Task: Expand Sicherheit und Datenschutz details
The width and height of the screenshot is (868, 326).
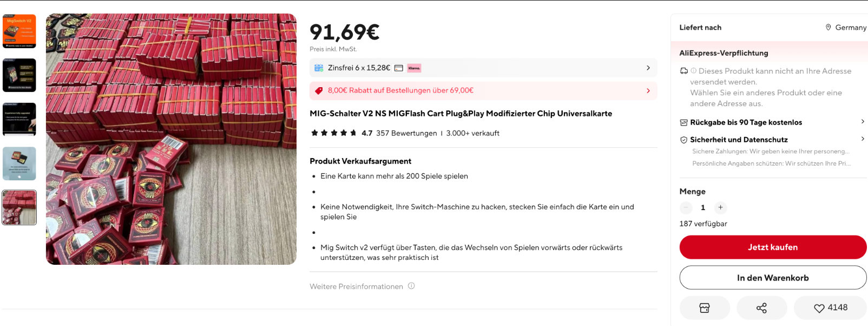Action: point(773,140)
